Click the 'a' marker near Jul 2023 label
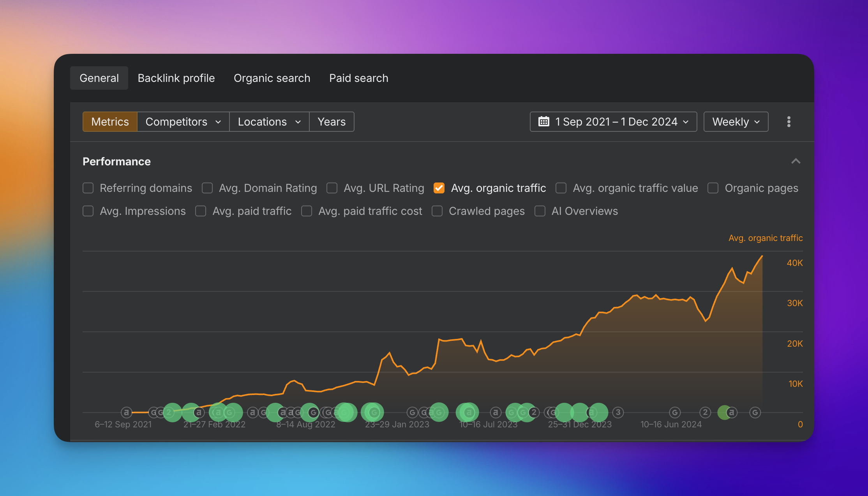 (x=496, y=412)
